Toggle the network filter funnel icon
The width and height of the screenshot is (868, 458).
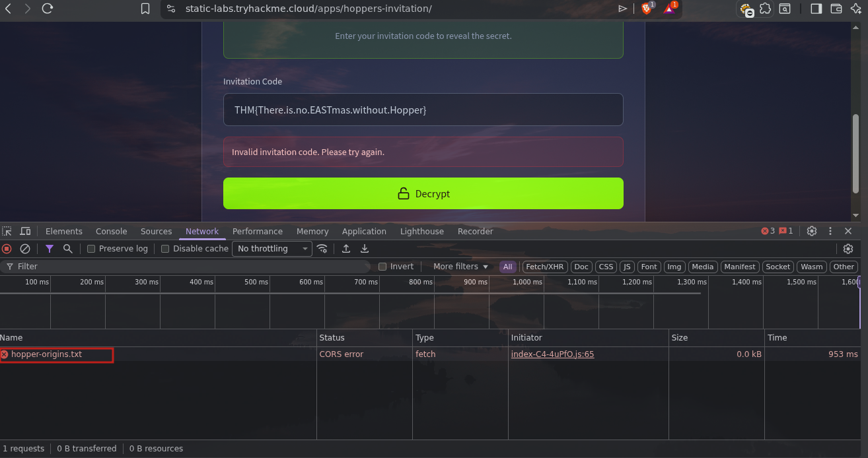coord(50,249)
